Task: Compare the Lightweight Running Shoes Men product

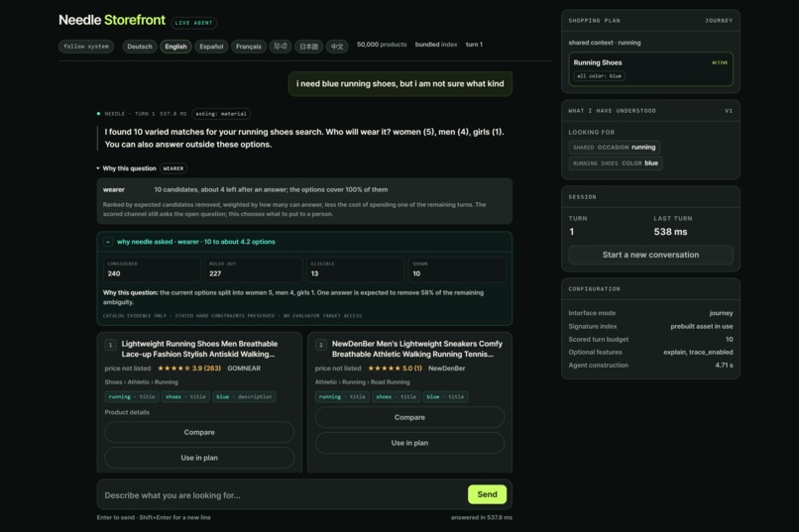Action: [199, 432]
